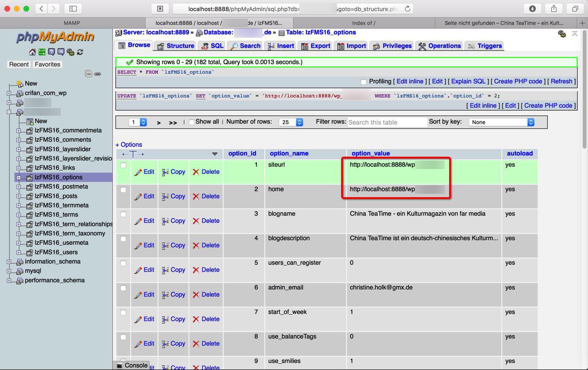Click Filter rows search field
The height and width of the screenshot is (370, 588).
[x=387, y=122]
